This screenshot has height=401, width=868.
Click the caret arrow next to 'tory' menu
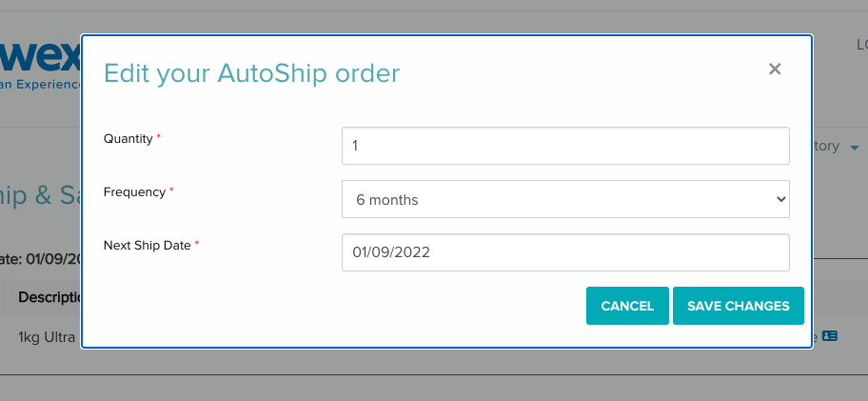tap(854, 148)
